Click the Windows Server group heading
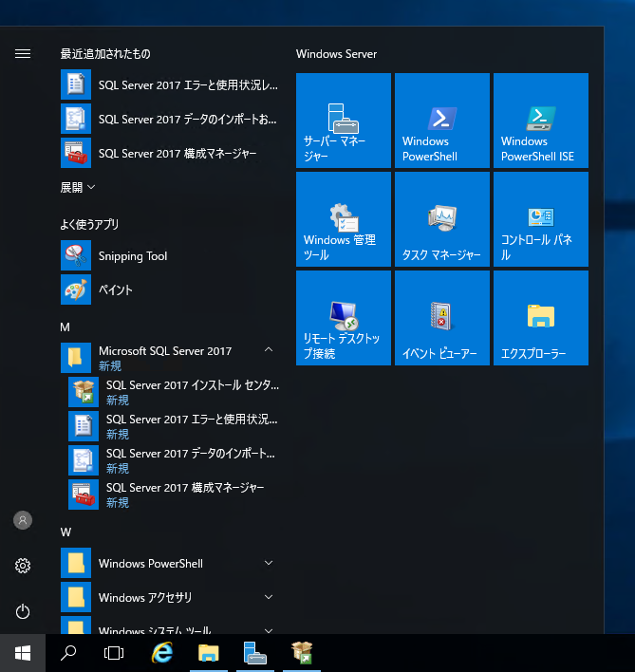Viewport: 635px width, 672px height. point(336,54)
